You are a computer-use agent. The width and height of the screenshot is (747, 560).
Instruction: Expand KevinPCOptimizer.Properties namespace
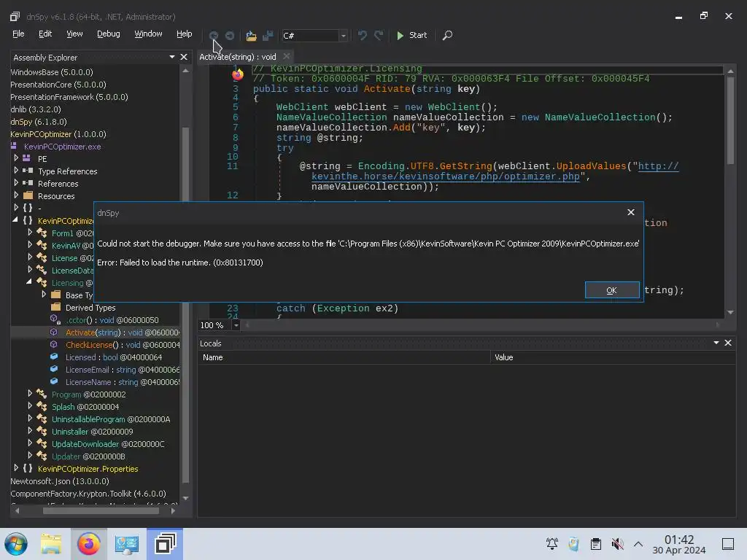(x=16, y=467)
